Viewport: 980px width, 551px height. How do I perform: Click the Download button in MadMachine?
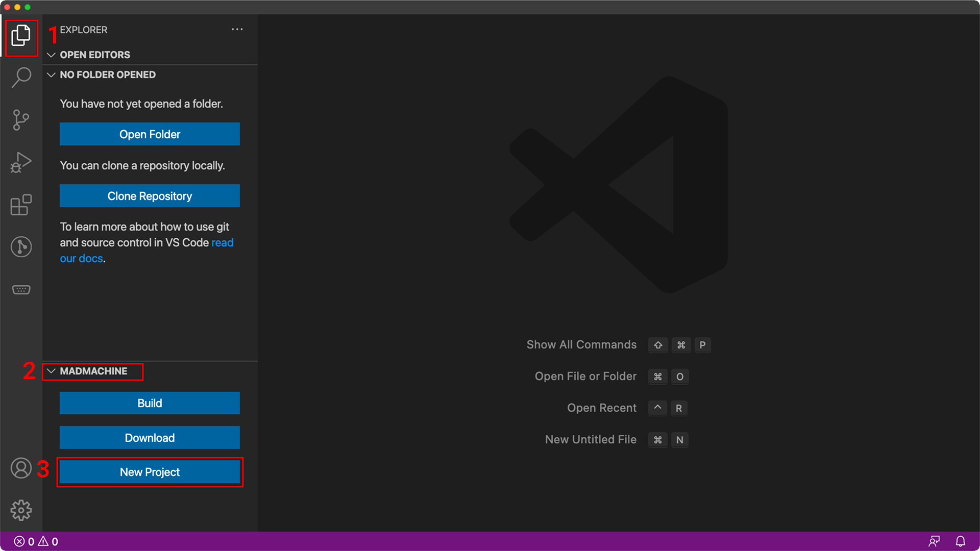coord(149,437)
